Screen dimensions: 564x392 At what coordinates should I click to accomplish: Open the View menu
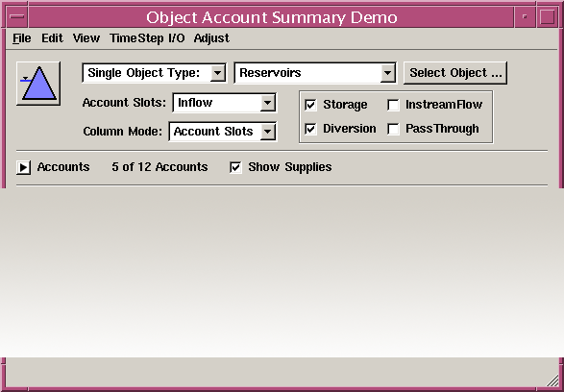coord(86,38)
